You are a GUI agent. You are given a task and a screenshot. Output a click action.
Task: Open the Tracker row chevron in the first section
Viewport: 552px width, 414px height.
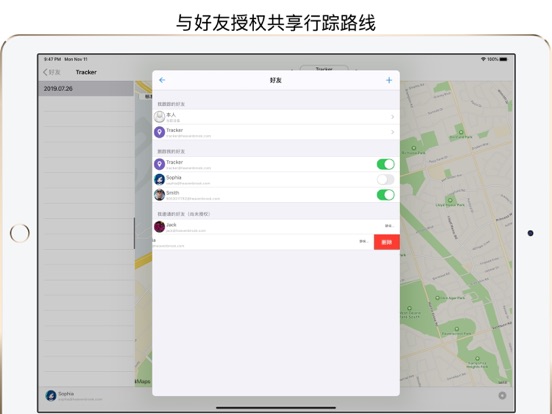pyautogui.click(x=393, y=132)
